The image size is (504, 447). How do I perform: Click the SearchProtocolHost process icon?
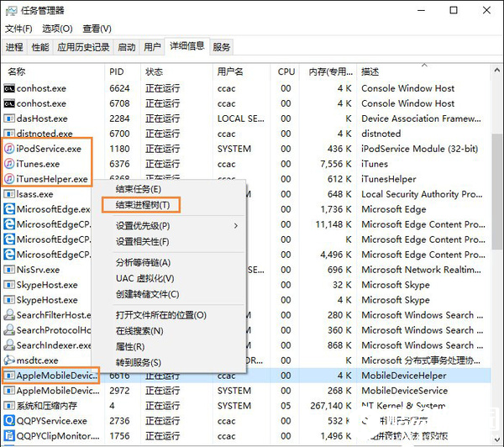(9, 330)
